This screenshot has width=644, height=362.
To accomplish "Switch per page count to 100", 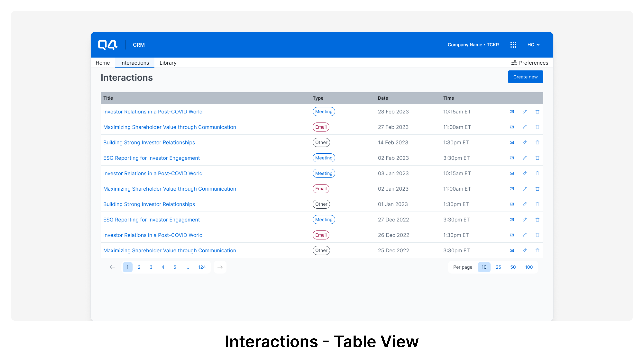I will coord(529,267).
